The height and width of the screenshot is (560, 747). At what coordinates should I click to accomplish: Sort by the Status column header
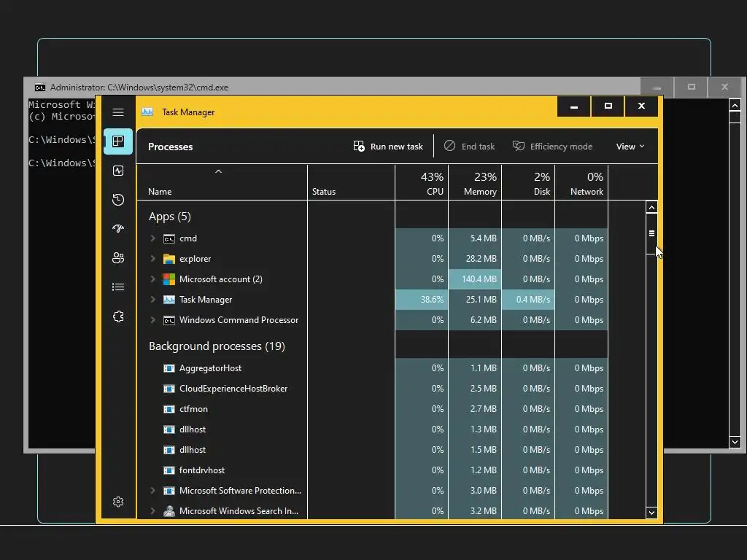click(x=351, y=183)
